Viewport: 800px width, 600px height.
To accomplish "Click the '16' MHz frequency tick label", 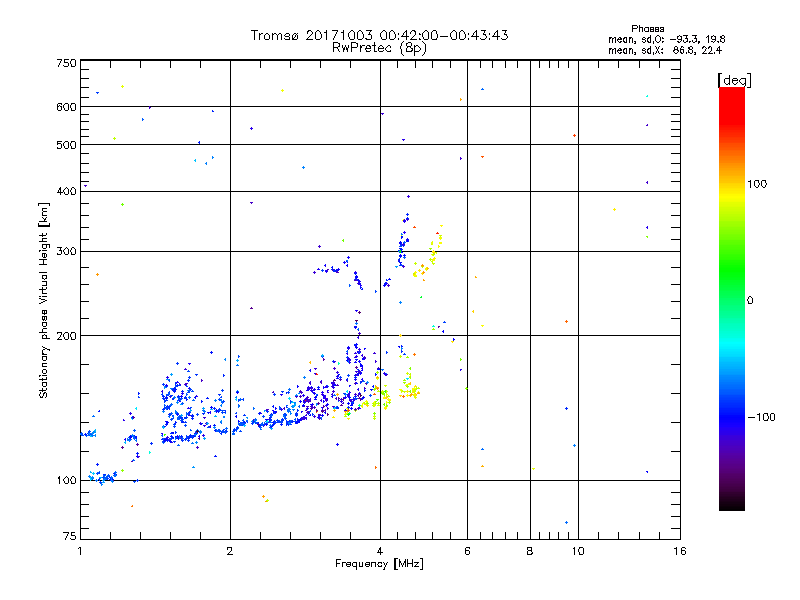I will 680,551.
